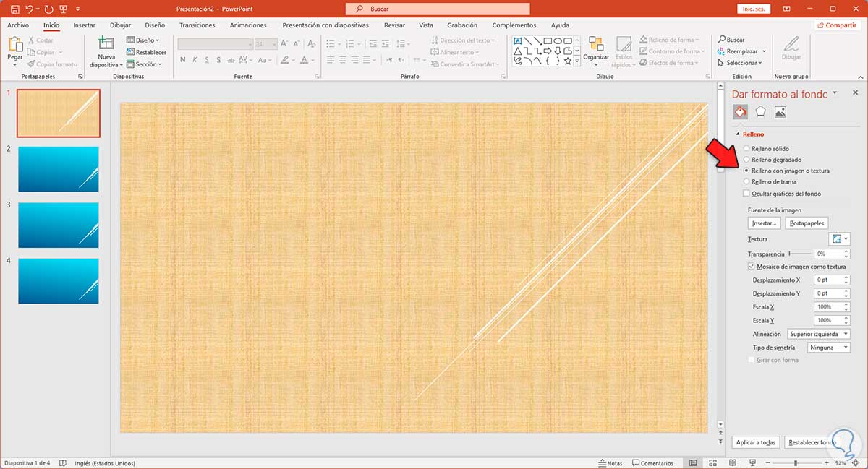Expand the shapes gallery more arrow

(577, 62)
